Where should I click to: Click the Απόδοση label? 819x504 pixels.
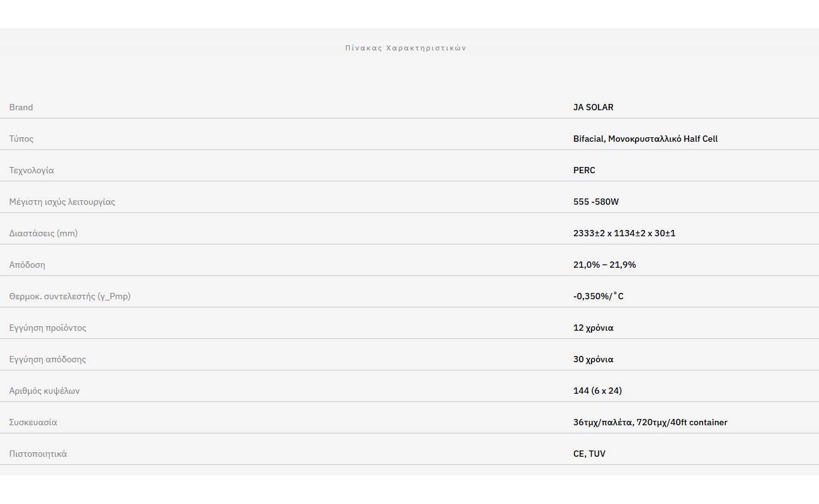[x=27, y=265]
